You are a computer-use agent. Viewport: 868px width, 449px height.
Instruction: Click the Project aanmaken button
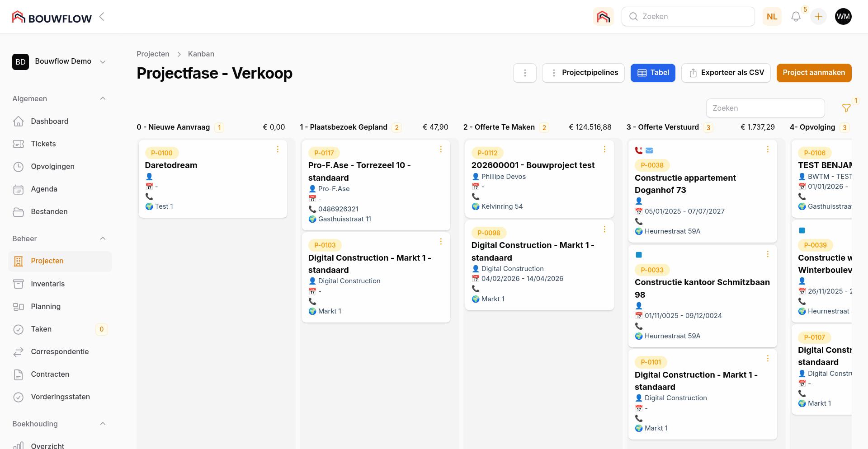[814, 72]
